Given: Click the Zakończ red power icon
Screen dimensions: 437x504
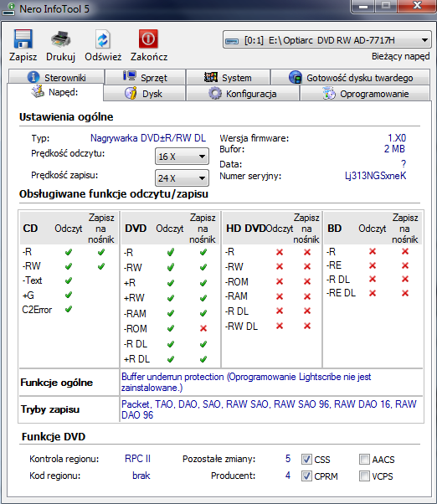Looking at the screenshot, I should [x=148, y=39].
